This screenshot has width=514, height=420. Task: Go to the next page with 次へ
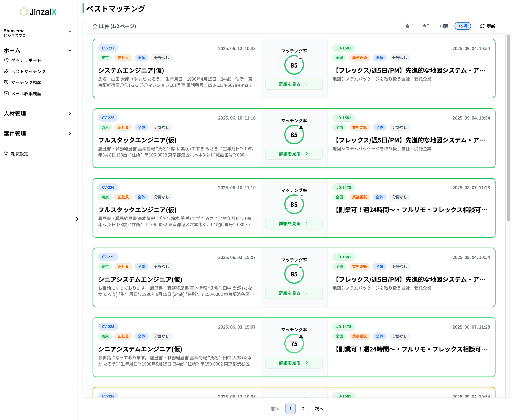click(319, 408)
